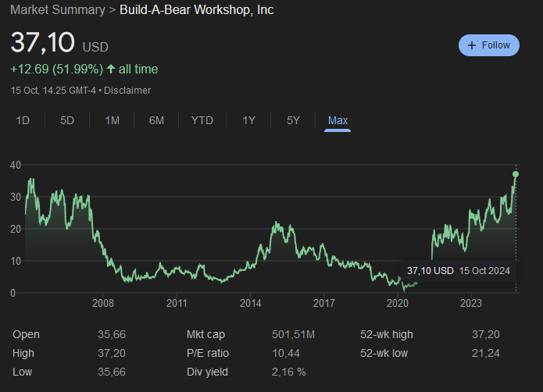Switch to the 6M range tab

pyautogui.click(x=156, y=120)
